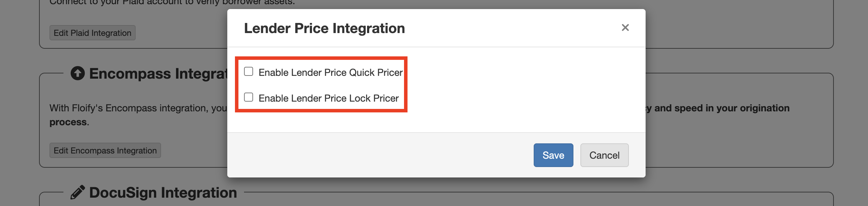This screenshot has width=868, height=206.
Task: Toggle the Lock Pricer checkbox off
Action: [249, 97]
